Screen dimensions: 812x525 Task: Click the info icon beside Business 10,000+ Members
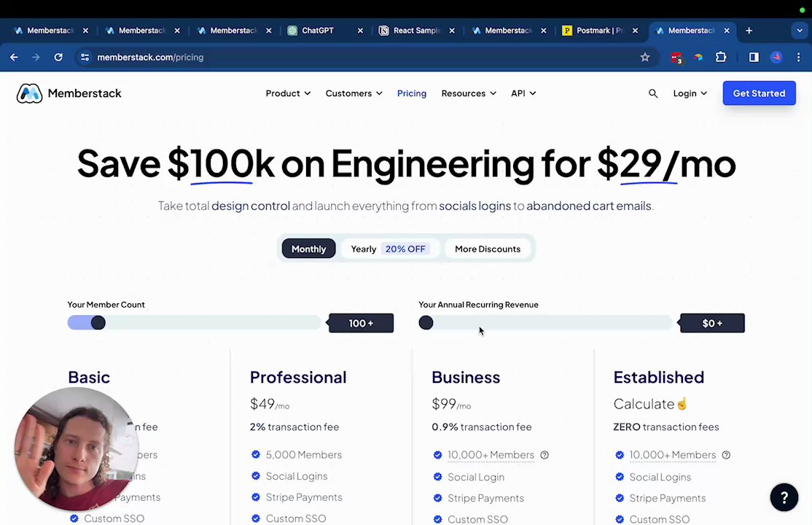[x=544, y=455]
